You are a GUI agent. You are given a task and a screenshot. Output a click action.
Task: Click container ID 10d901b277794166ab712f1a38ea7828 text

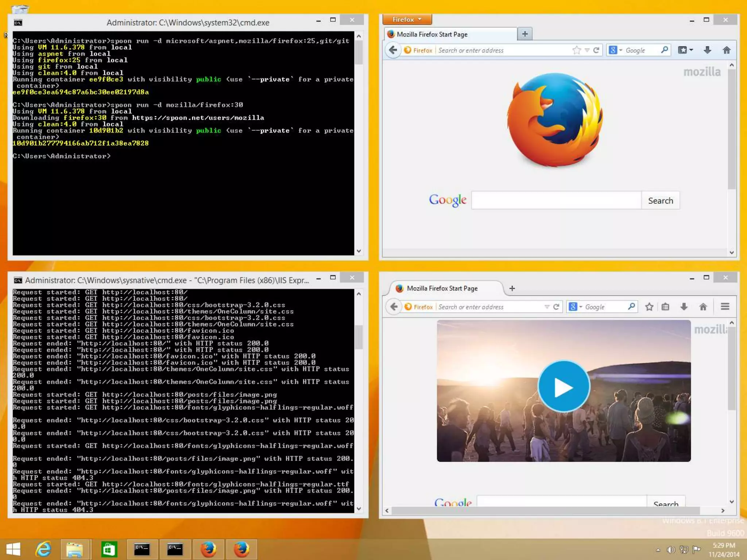(x=81, y=143)
